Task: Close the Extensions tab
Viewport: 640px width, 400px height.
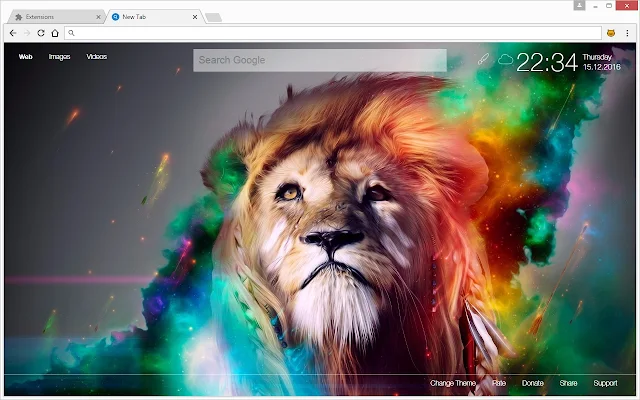Action: click(98, 17)
